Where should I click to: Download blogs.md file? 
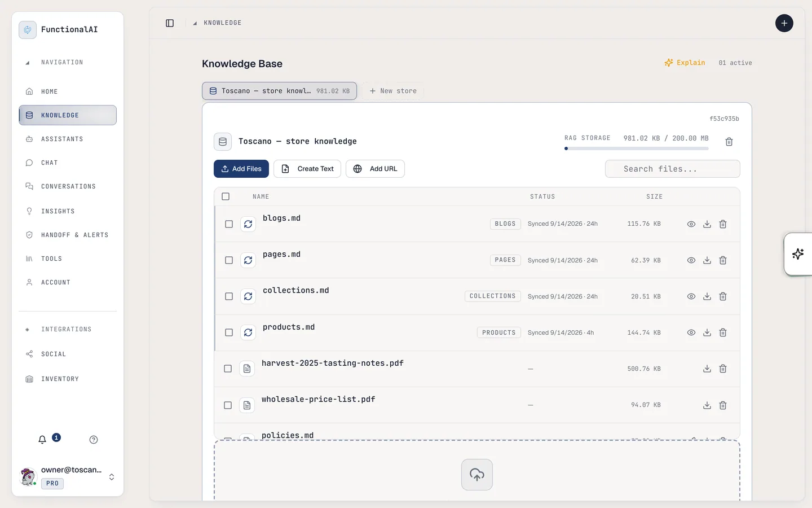click(707, 224)
